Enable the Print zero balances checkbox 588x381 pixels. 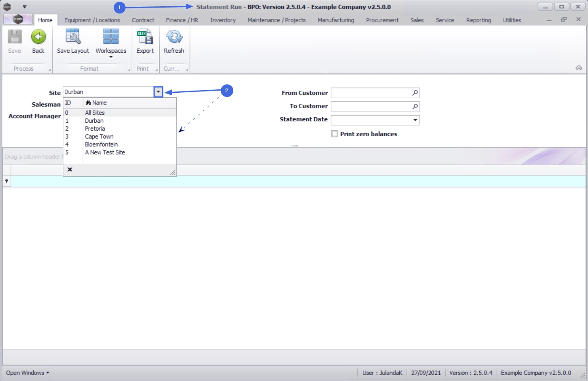click(335, 134)
